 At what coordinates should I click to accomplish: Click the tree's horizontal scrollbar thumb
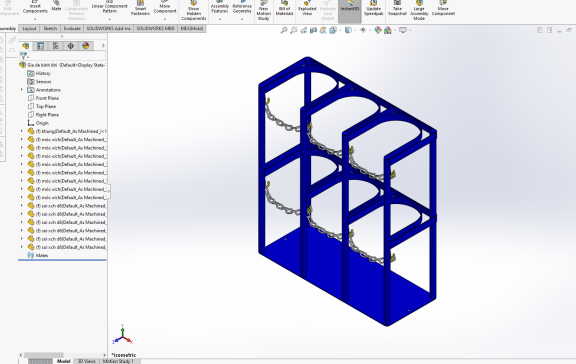[x=44, y=355]
